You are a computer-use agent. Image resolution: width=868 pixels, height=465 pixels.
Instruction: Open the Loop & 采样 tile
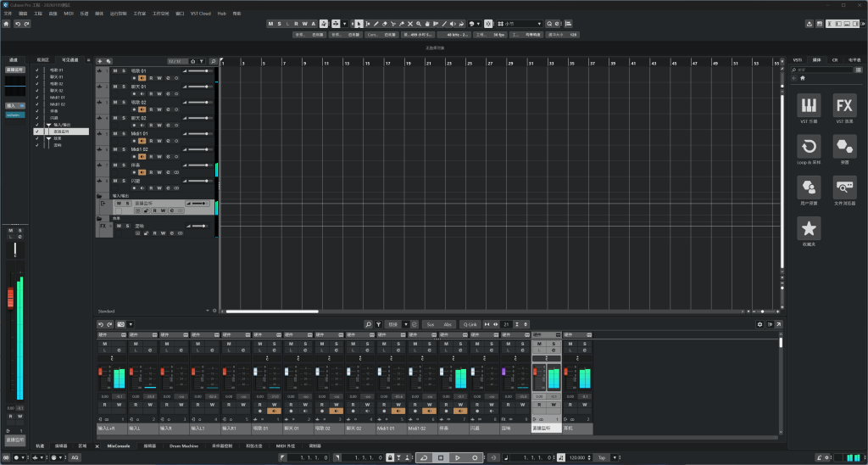pyautogui.click(x=809, y=146)
